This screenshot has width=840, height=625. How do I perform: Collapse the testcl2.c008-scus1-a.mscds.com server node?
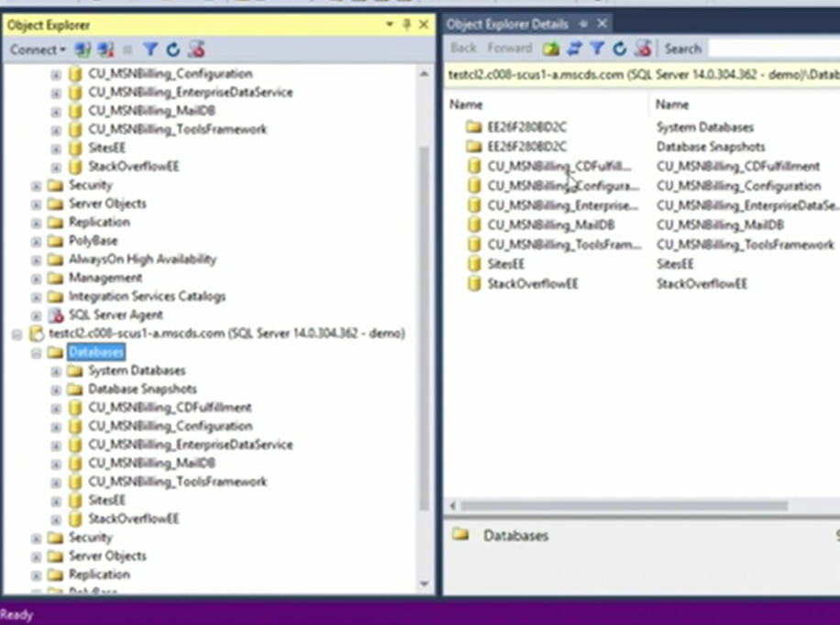coord(17,334)
